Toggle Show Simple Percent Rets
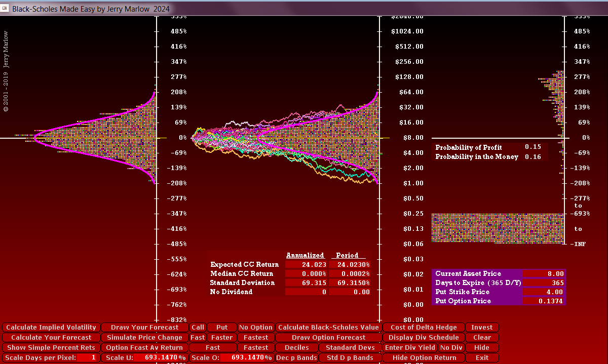The width and height of the screenshot is (608, 364). pos(51,348)
